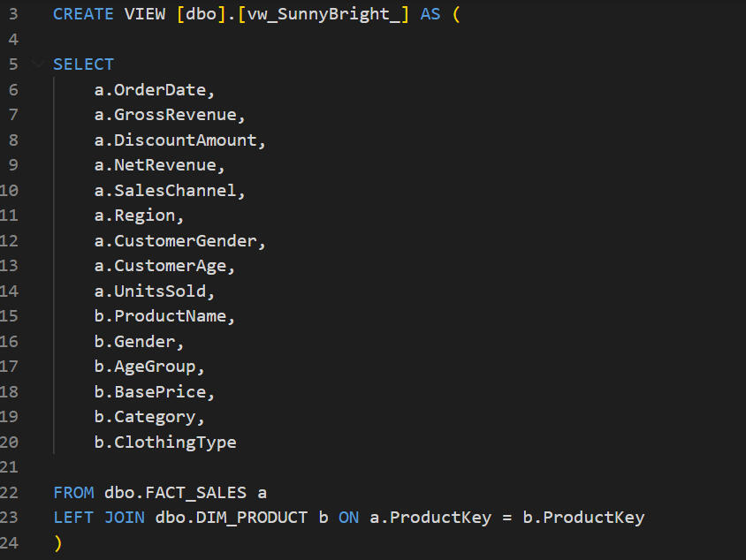Place cursor on the CREATE keyword

tap(83, 14)
